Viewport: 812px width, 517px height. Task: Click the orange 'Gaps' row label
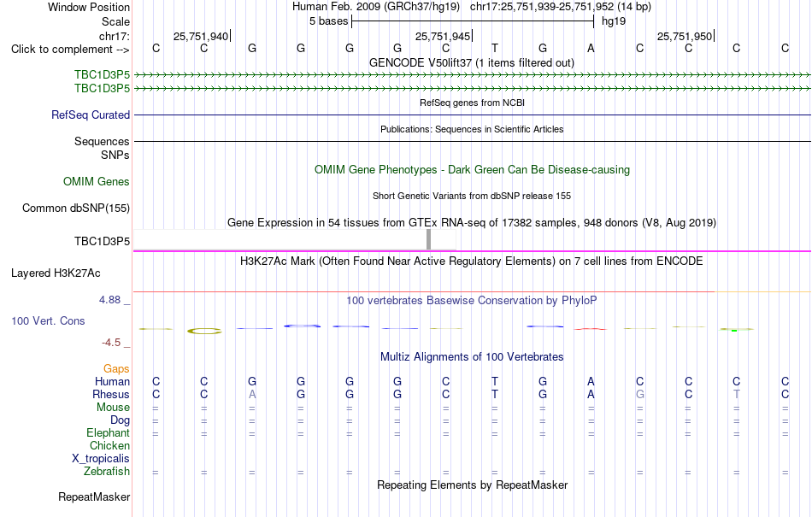tap(116, 368)
